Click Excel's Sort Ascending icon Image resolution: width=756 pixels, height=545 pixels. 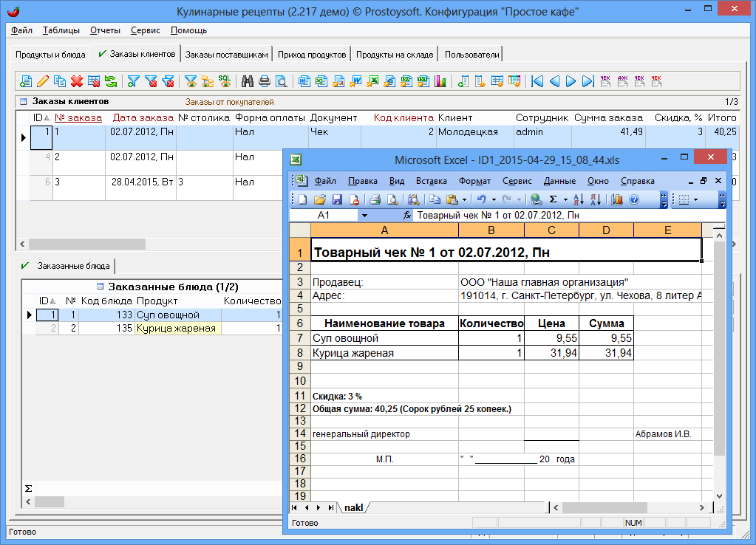point(579,199)
